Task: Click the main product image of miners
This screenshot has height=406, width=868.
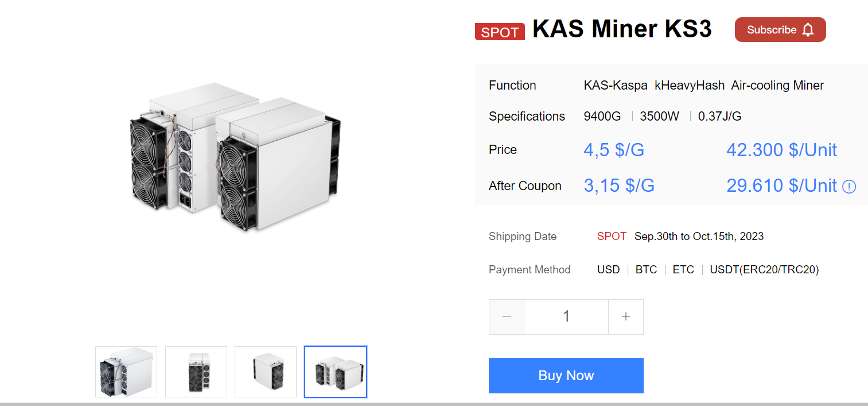Action: pos(234,156)
